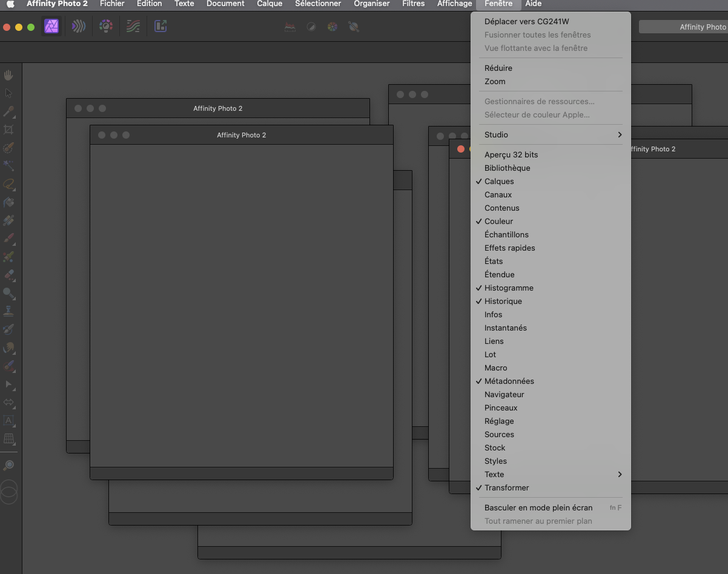728x574 pixels.
Task: Select the Erase Brush tool
Action: pos(8,275)
